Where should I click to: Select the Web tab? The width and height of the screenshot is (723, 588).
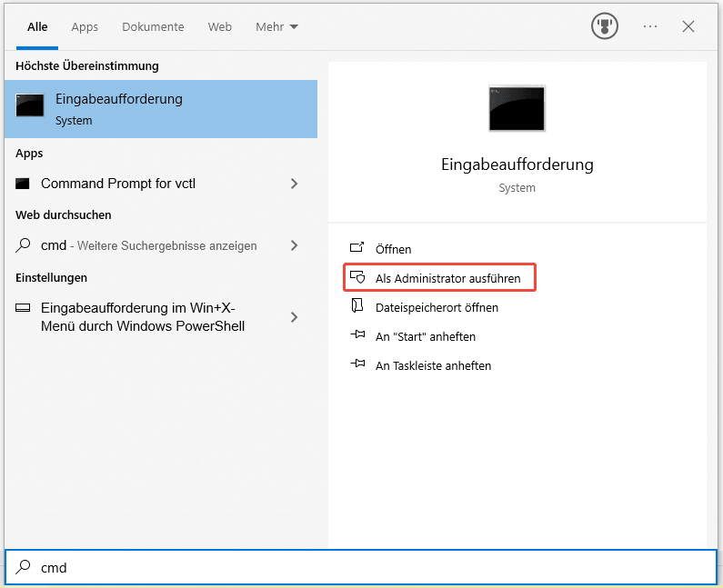219,26
